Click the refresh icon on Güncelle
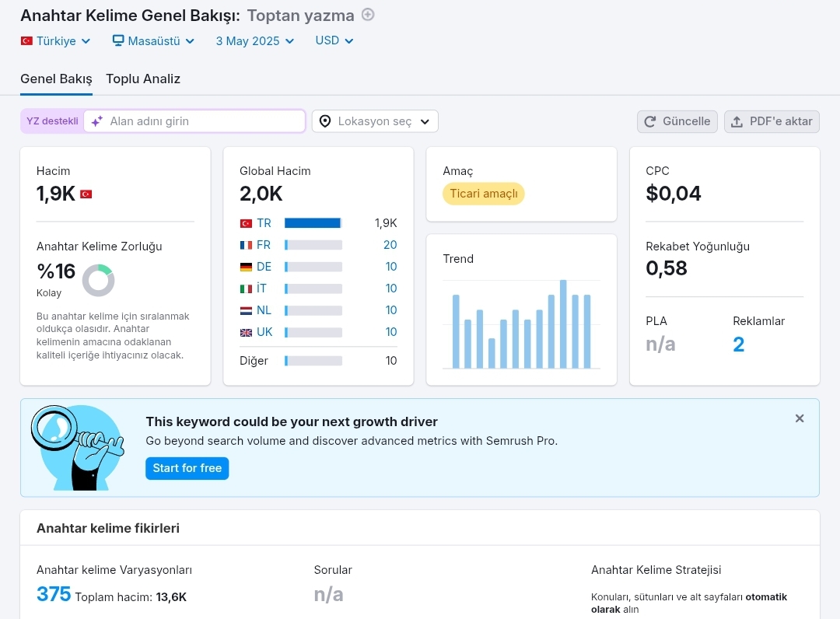 (x=649, y=121)
